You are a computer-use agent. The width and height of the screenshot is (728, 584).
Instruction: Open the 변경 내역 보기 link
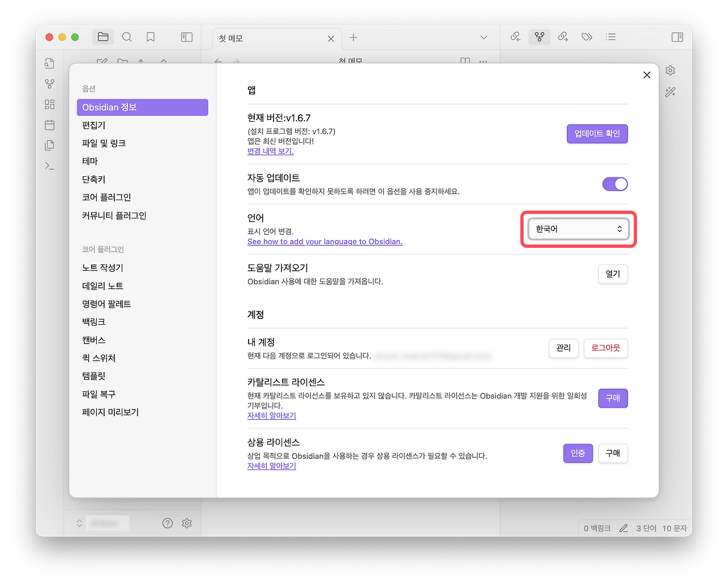pyautogui.click(x=271, y=151)
